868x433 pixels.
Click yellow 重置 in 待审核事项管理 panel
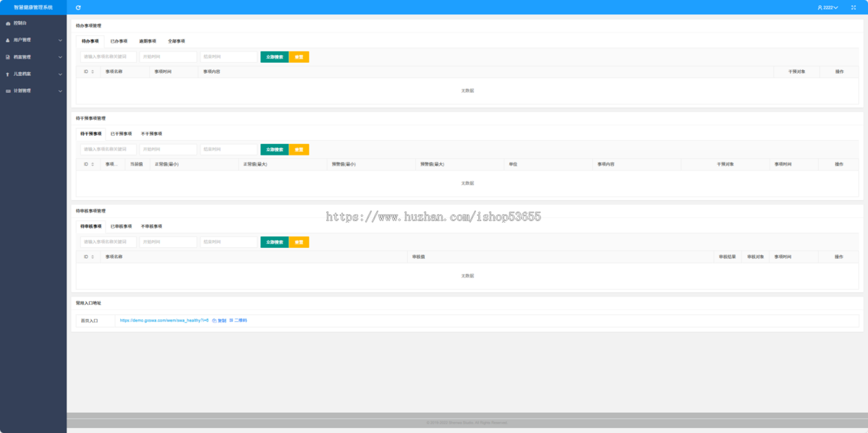click(x=299, y=242)
